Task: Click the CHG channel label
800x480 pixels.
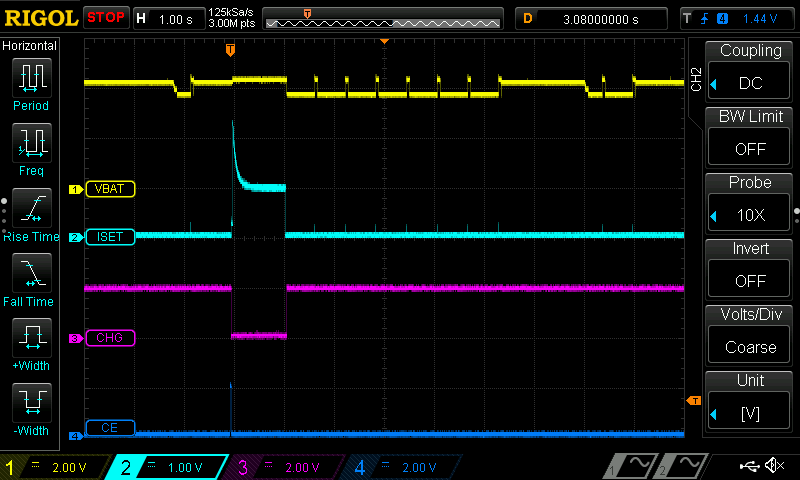Action: coord(110,338)
